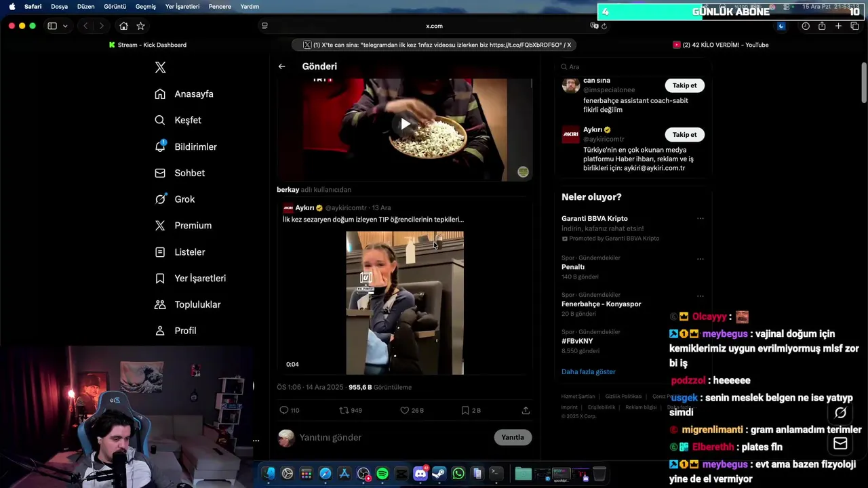Open Steam from the Dock
This screenshot has width=868, height=488.
pyautogui.click(x=439, y=473)
